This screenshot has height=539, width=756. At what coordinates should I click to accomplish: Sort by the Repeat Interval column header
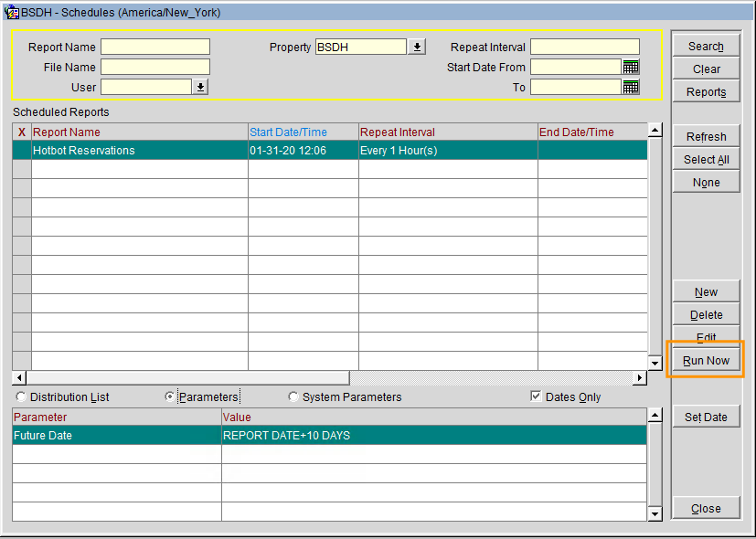(449, 132)
